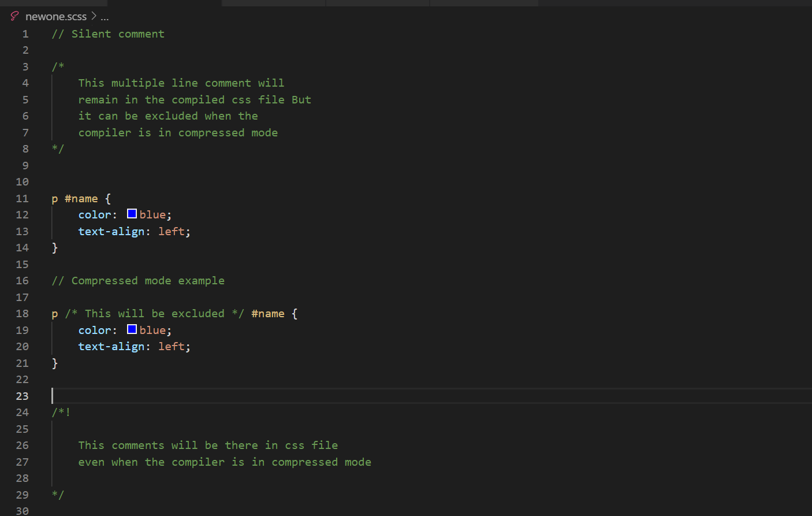Viewport: 812px width, 516px height.
Task: Click the closing brace on line 14
Action: [x=55, y=248]
